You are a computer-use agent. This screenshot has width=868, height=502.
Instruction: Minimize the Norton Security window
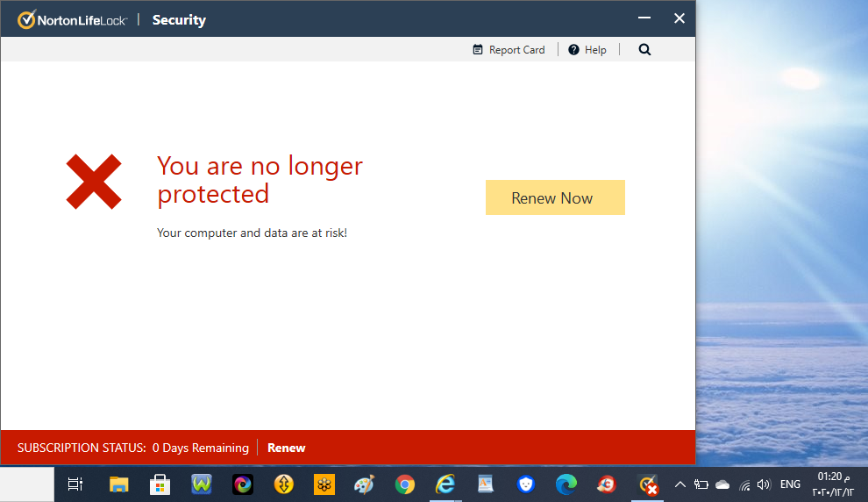(x=644, y=18)
